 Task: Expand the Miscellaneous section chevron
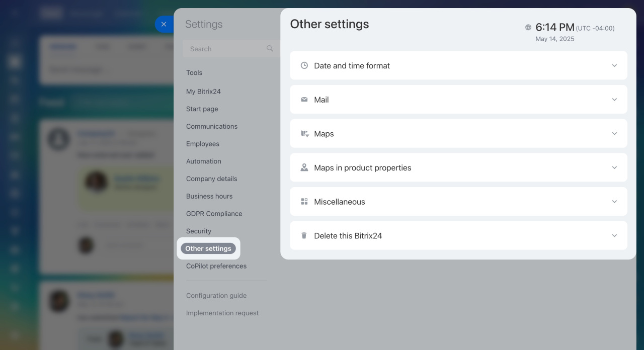pos(614,202)
